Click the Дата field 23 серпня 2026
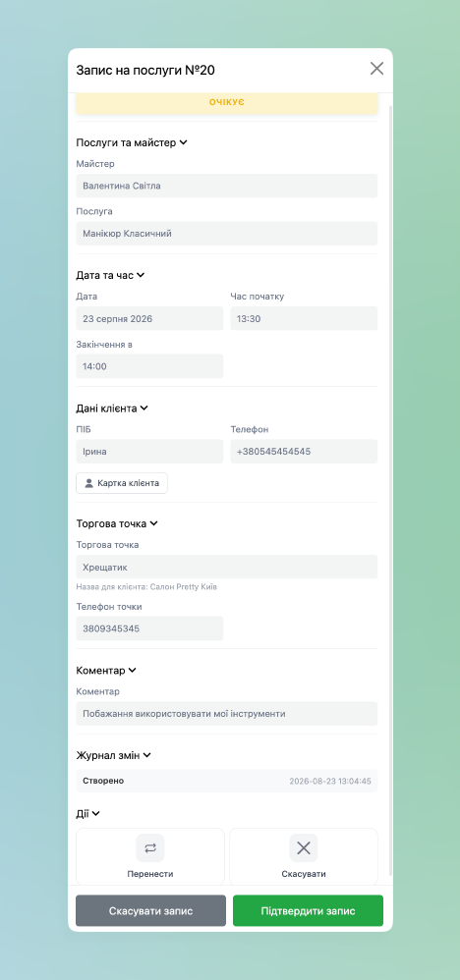The width and height of the screenshot is (460, 980). (149, 318)
